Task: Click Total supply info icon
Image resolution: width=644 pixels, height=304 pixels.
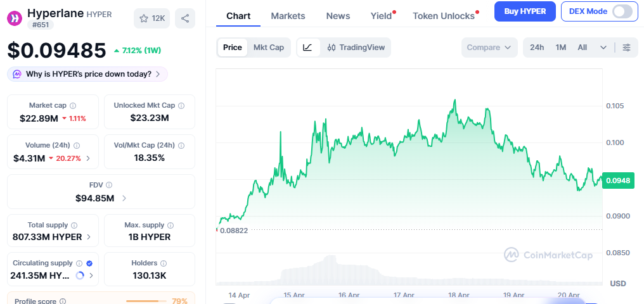Action: pyautogui.click(x=74, y=225)
